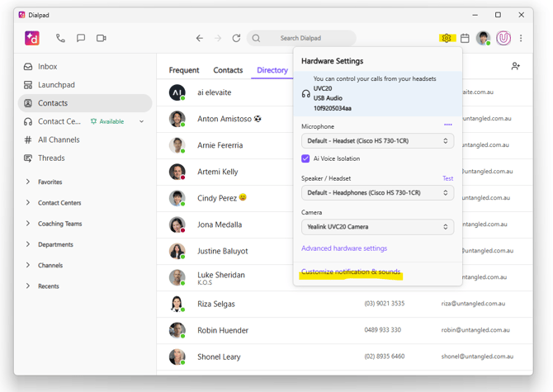Open the Speaker / Headset dropdown

point(377,193)
